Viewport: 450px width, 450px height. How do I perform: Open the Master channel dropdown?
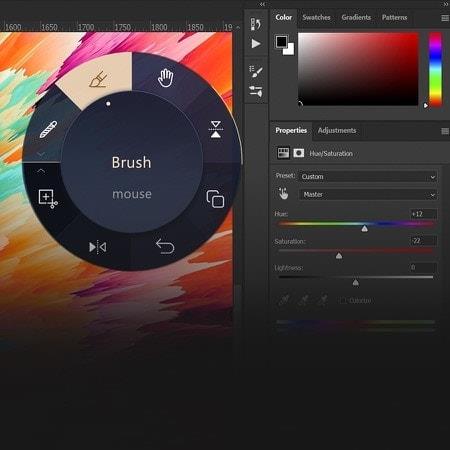[368, 195]
